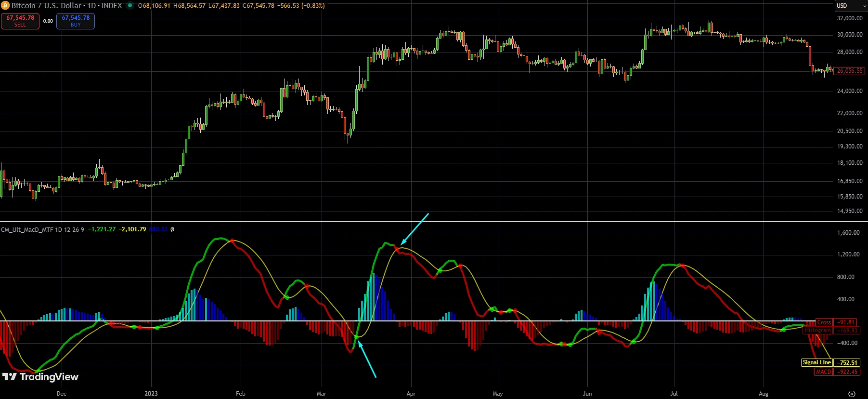Click the TradingView logo watermark
This screenshot has height=399, width=868.
pyautogui.click(x=40, y=377)
